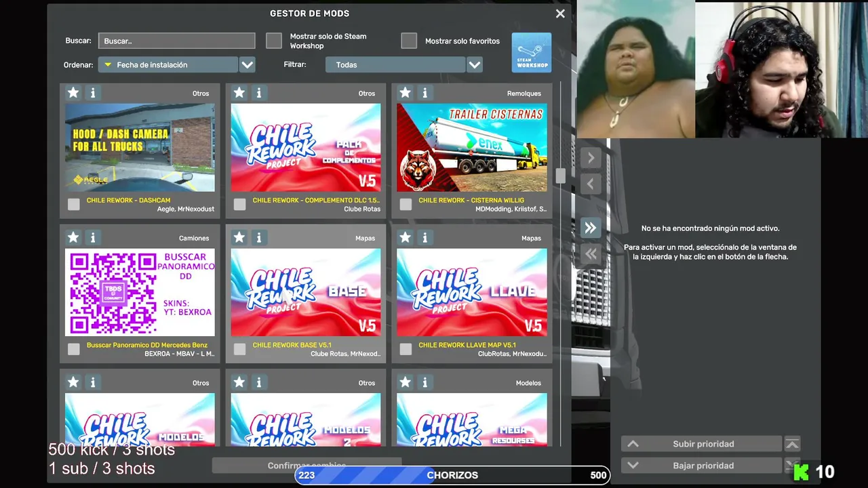The height and width of the screenshot is (488, 868).
Task: Check CHILE REWORK LLAVE MAP V5.1 checkbox
Action: [x=406, y=349]
